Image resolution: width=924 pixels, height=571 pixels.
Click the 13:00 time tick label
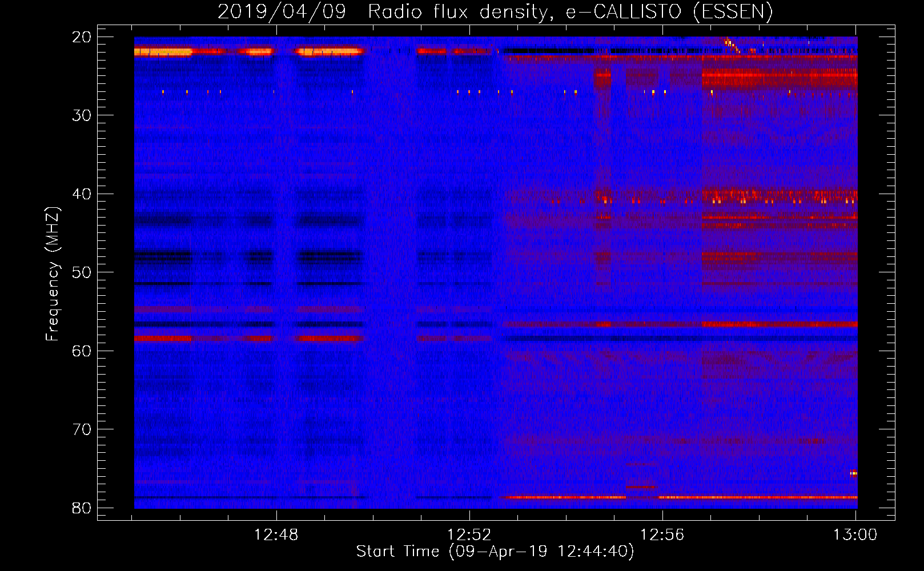[855, 535]
